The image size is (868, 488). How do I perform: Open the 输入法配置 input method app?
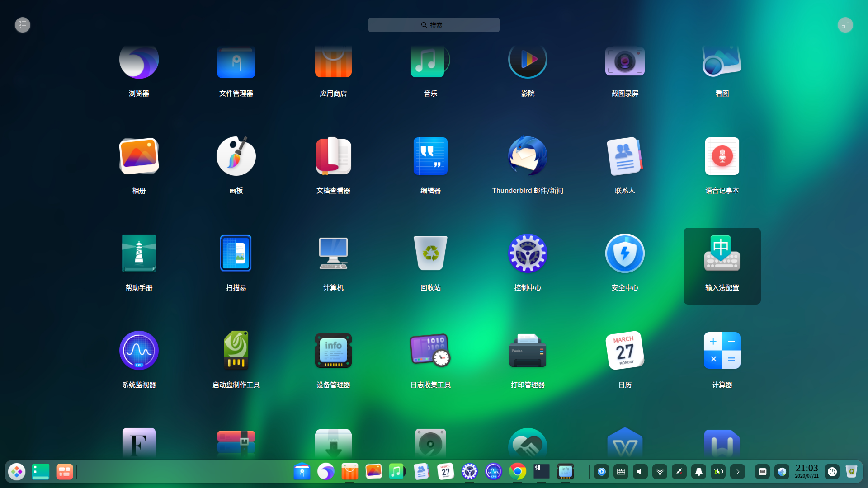[x=722, y=253]
